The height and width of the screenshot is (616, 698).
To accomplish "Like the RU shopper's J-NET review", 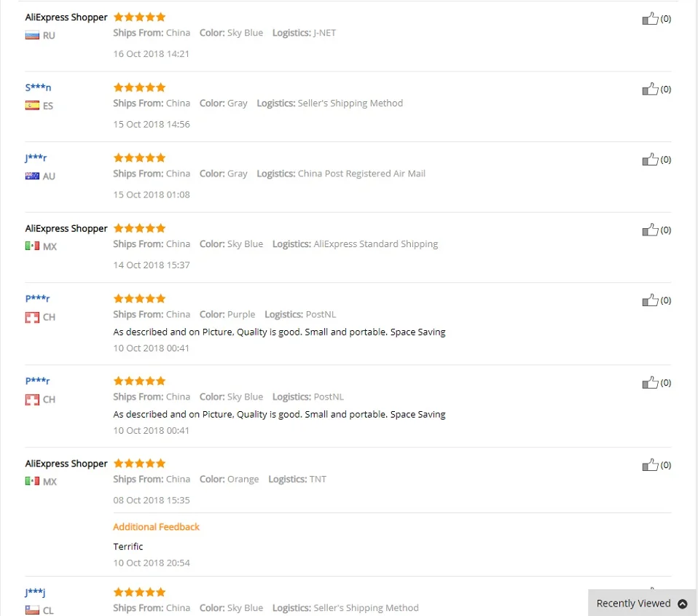I will [650, 18].
